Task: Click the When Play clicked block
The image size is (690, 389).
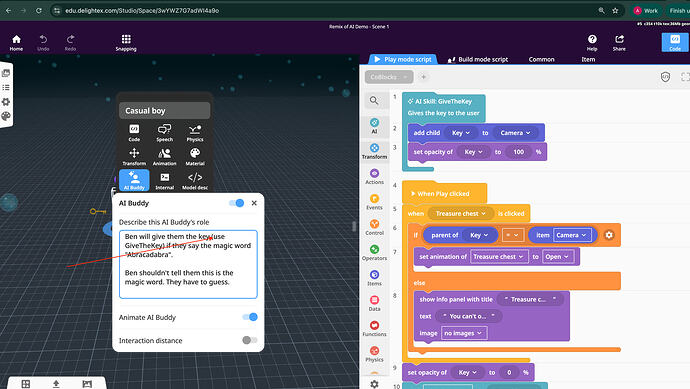Action: (444, 194)
